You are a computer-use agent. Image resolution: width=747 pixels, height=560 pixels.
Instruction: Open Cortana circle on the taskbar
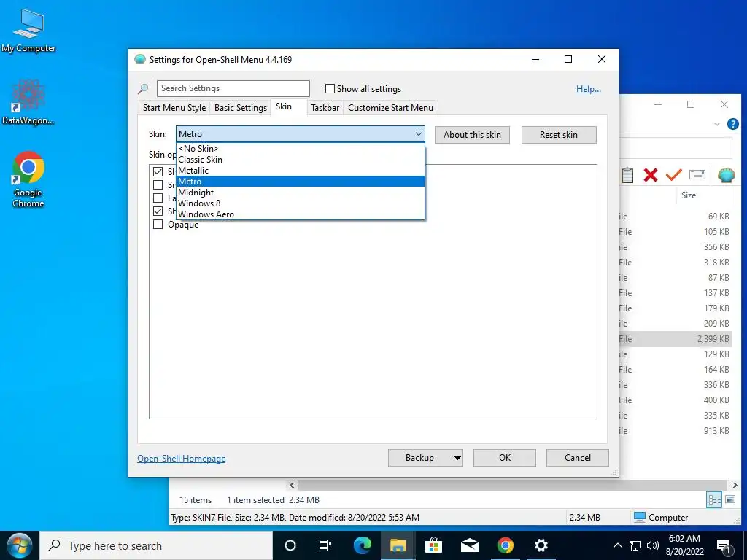(290, 545)
